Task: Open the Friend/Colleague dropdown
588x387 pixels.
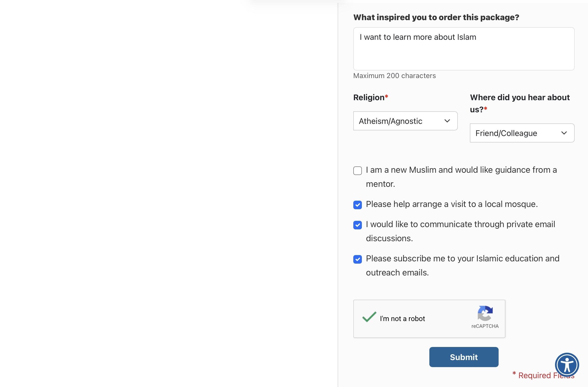Action: click(522, 133)
